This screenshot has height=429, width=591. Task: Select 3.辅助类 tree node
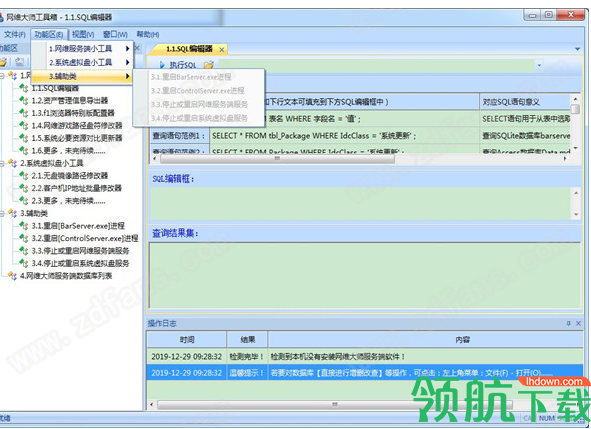[34, 213]
